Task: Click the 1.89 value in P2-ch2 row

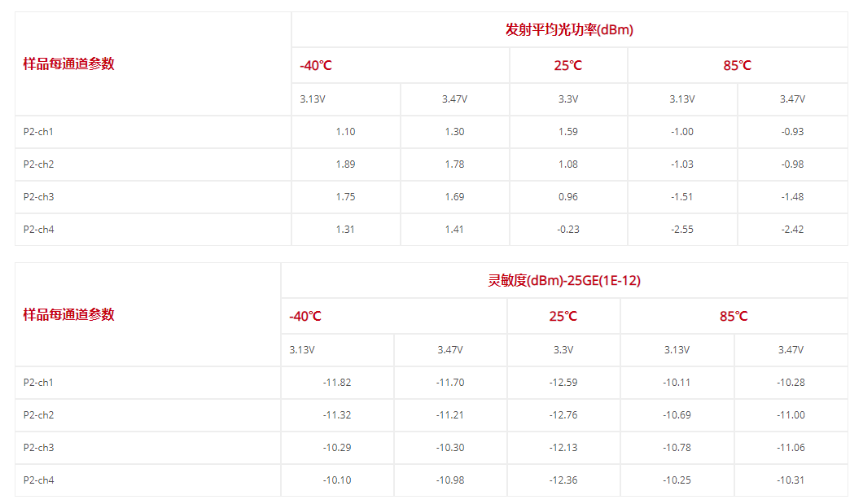Action: tap(345, 164)
